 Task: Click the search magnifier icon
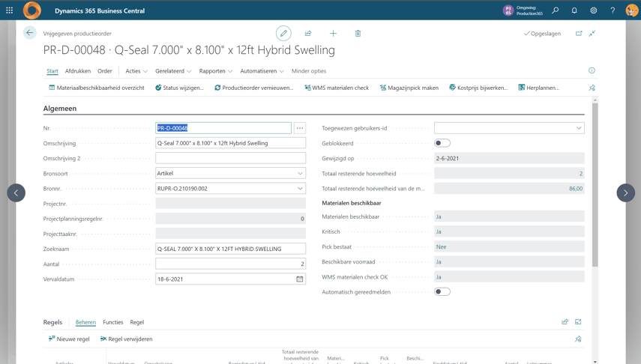coord(555,10)
